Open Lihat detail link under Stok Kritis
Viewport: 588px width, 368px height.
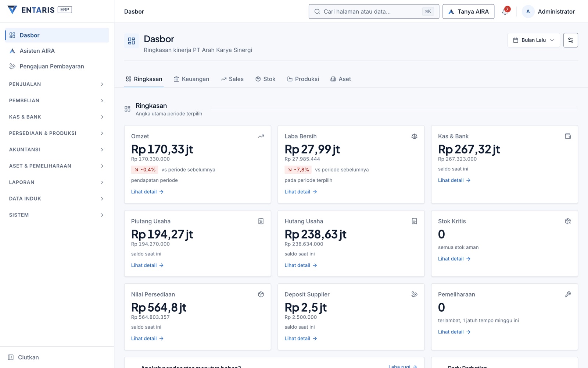454,259
